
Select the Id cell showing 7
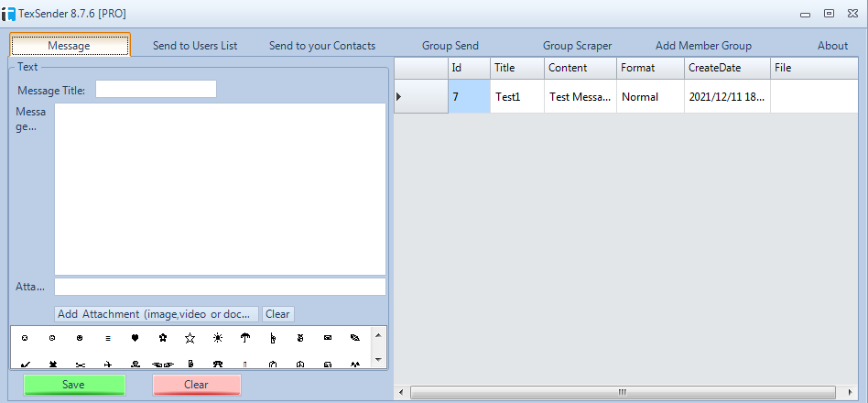click(x=469, y=96)
